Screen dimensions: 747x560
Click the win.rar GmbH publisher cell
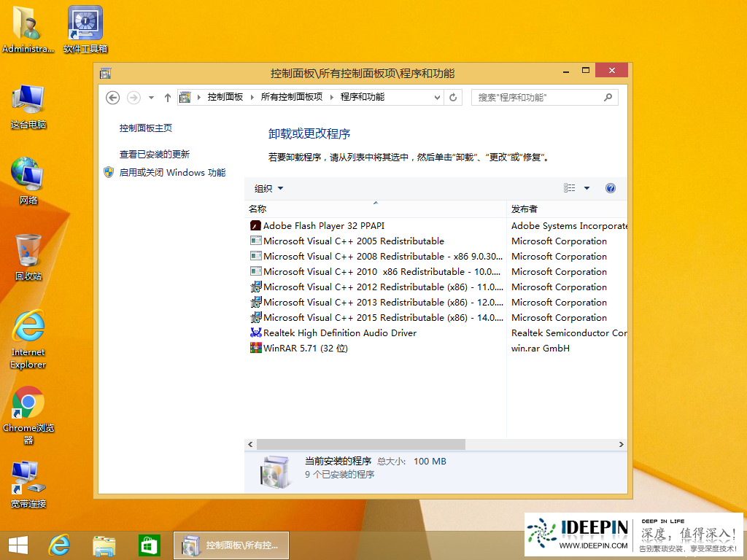click(541, 348)
